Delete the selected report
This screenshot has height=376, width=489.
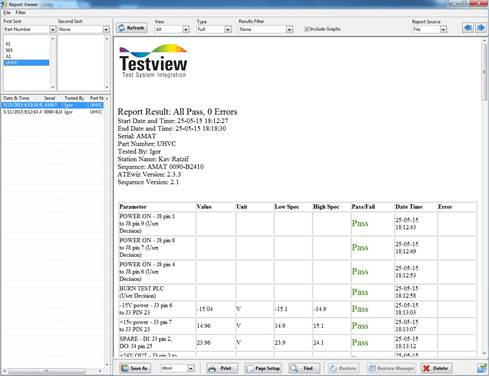pyautogui.click(x=436, y=368)
